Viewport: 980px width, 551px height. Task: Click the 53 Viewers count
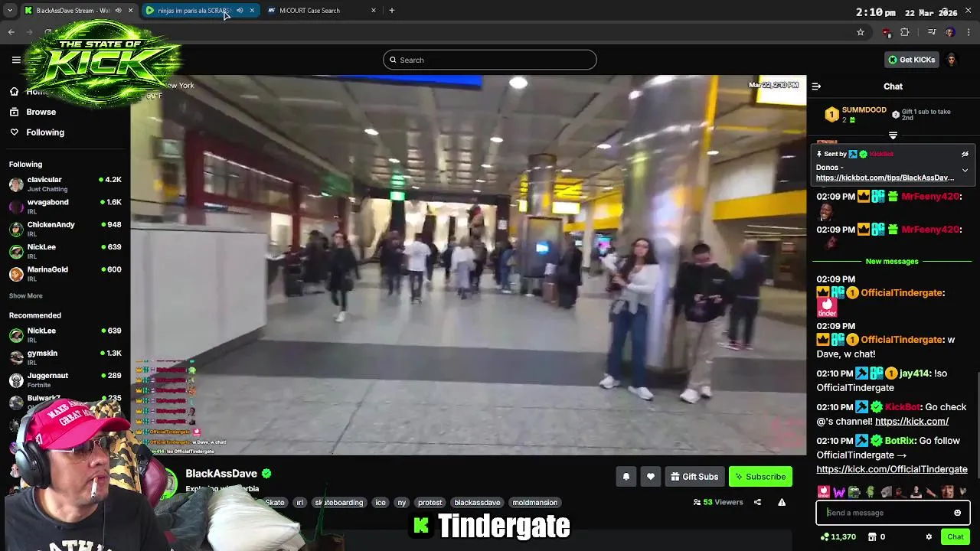click(718, 503)
